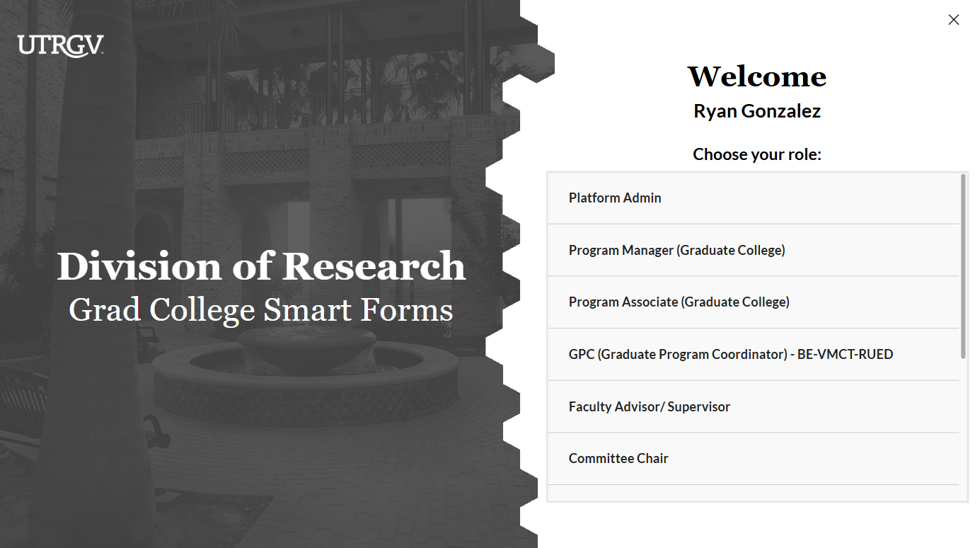The width and height of the screenshot is (980, 548).
Task: Close the role selection dialog
Action: [x=953, y=20]
